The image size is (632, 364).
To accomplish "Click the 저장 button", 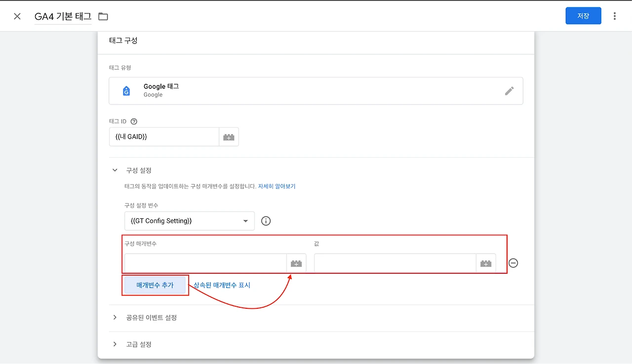I will 583,16.
